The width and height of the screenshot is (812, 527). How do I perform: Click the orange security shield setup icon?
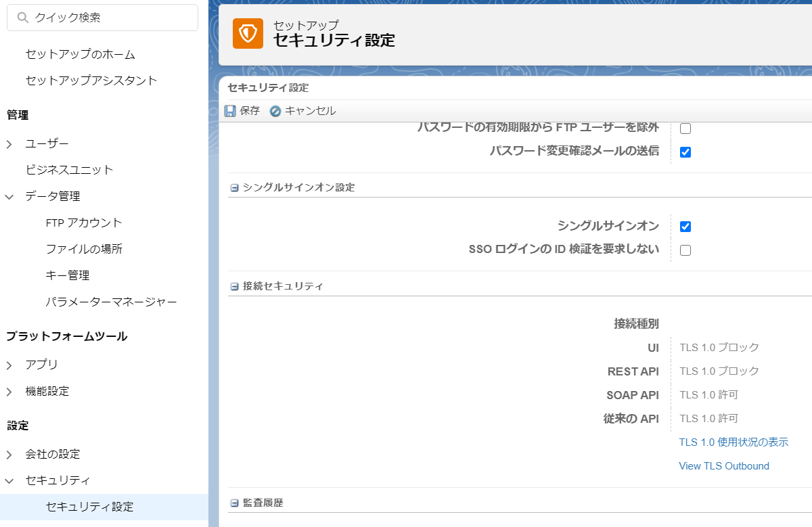click(x=248, y=32)
